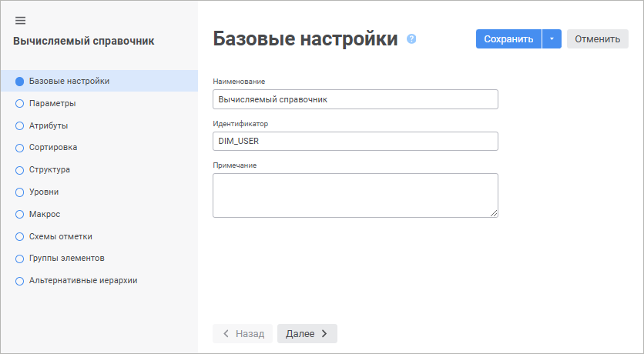The height and width of the screenshot is (354, 644).
Task: Switch to the Сортировка section
Action: [x=52, y=147]
